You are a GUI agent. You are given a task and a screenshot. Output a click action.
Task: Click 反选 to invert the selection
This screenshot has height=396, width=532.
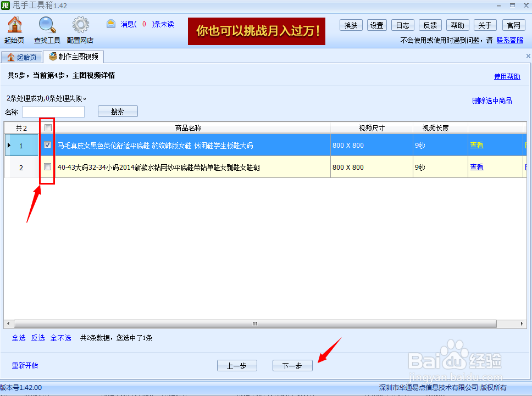point(37,338)
